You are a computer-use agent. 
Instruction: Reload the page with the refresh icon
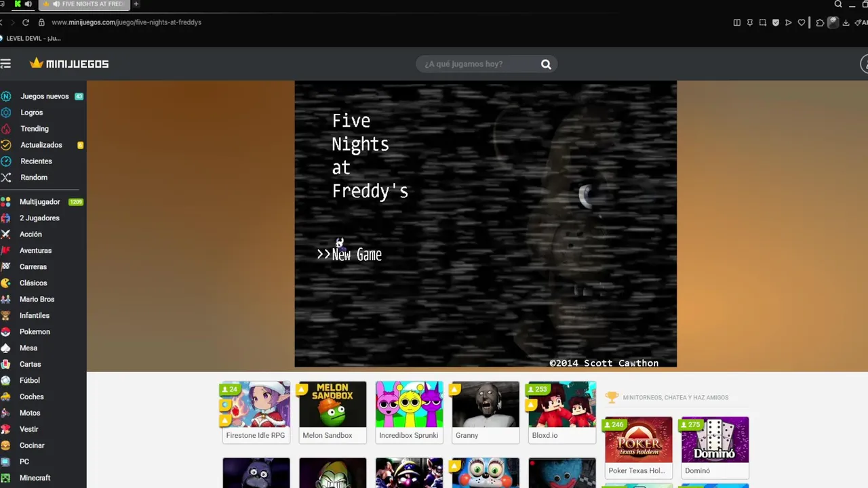tap(26, 22)
